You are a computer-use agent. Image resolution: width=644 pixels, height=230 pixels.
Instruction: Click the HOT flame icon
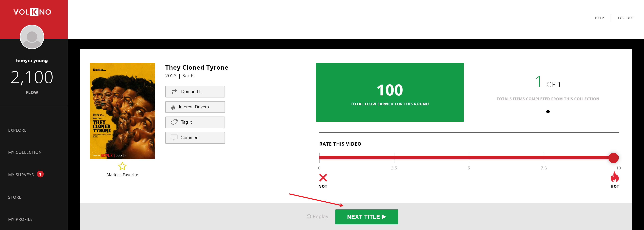click(615, 177)
